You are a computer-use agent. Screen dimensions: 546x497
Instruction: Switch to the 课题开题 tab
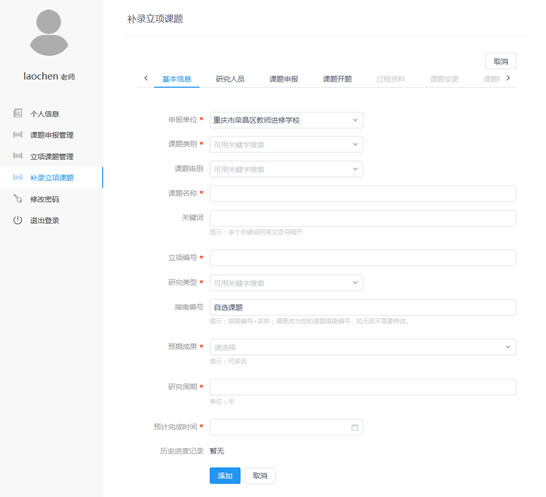[x=337, y=79]
